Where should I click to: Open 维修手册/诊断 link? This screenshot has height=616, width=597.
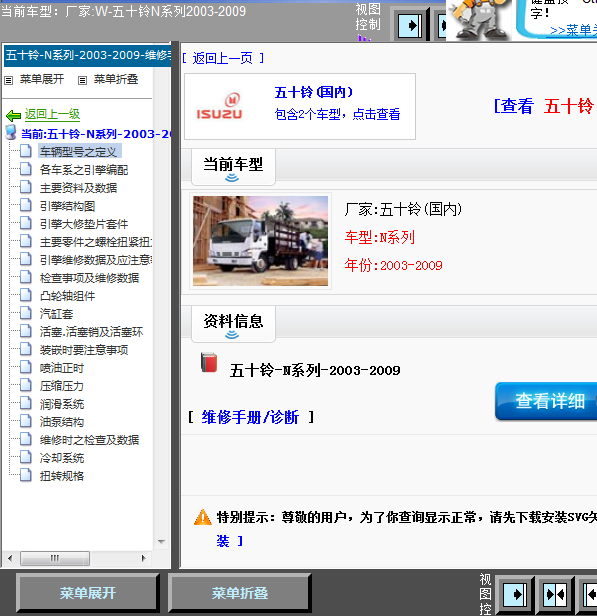251,417
